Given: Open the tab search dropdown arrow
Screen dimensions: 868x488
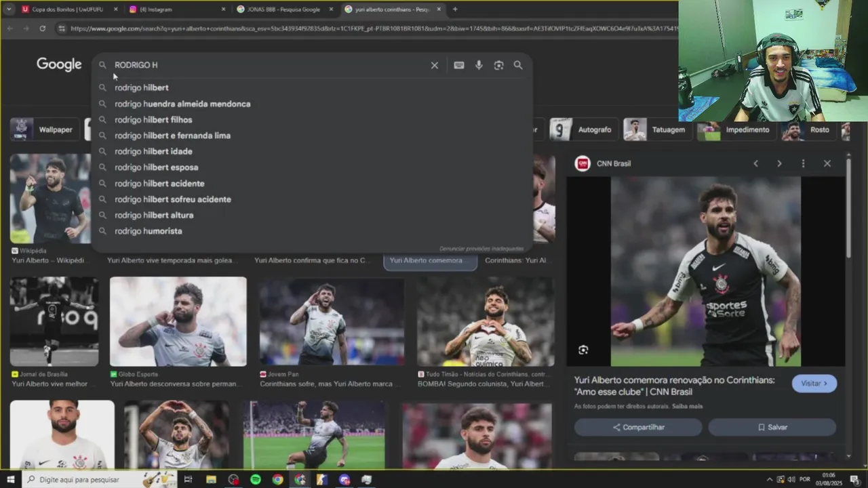Looking at the screenshot, I should pos(9,9).
